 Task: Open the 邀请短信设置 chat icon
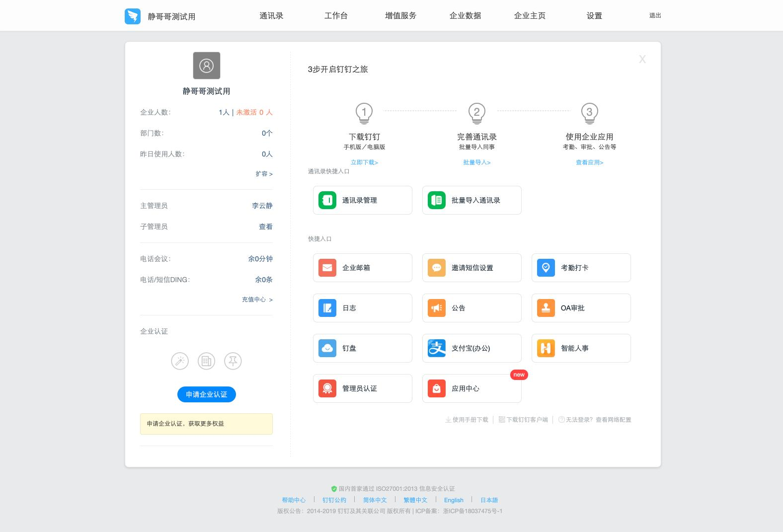click(437, 268)
